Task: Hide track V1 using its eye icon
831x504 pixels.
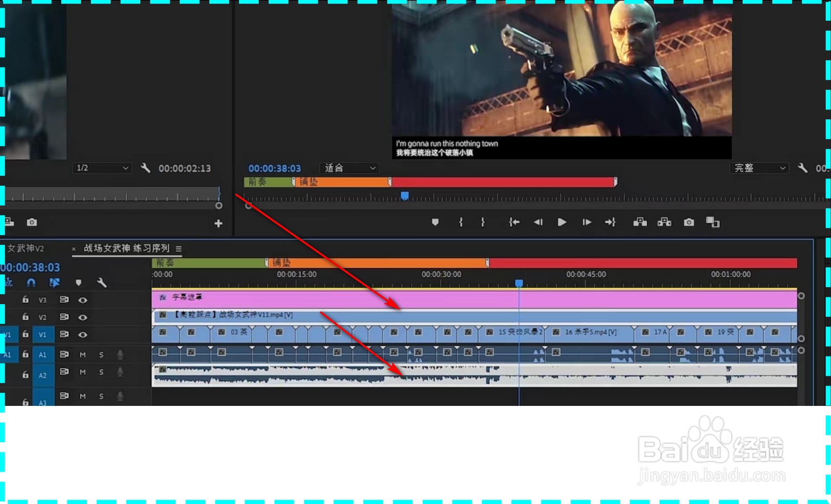Action: [83, 335]
